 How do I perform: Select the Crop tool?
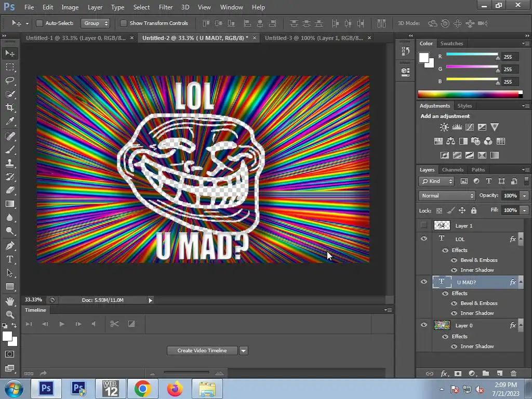[10, 108]
